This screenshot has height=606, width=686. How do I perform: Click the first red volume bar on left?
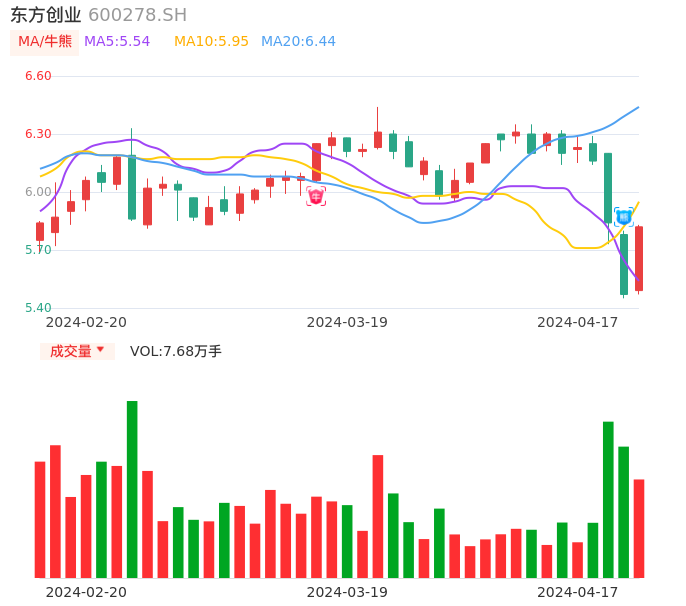40,519
